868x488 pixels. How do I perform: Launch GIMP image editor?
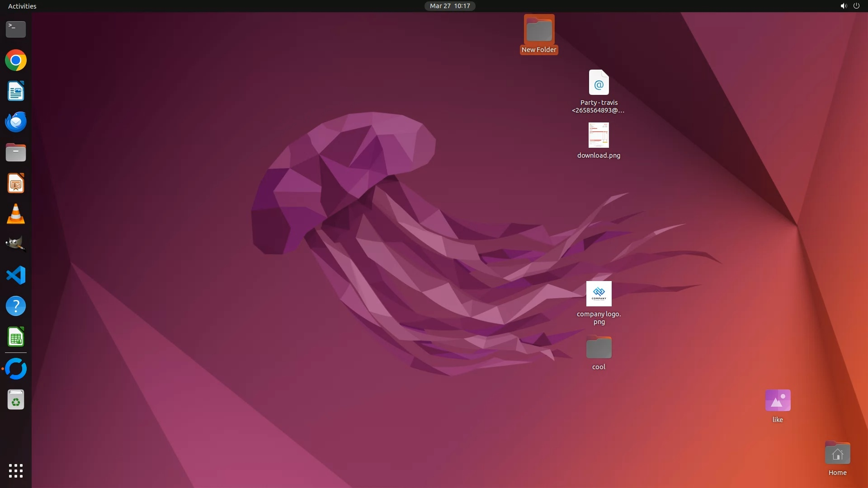[16, 244]
